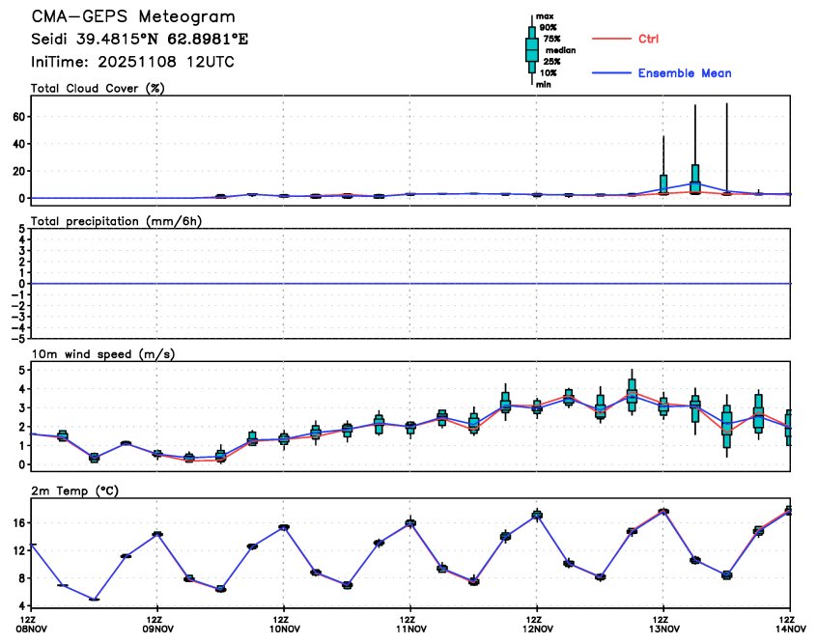The width and height of the screenshot is (817, 644).
Task: Click the temperature minimum point near 5°C
Action: click(95, 600)
